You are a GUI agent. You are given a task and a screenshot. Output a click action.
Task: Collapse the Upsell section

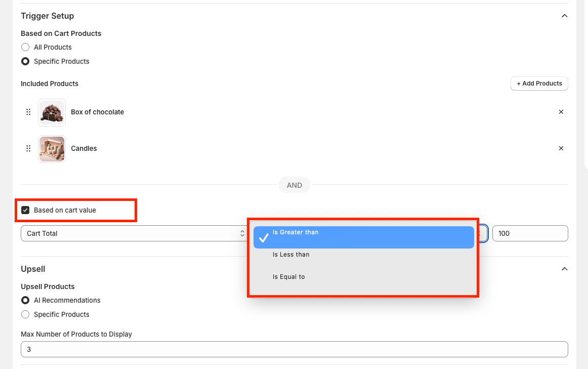(564, 269)
